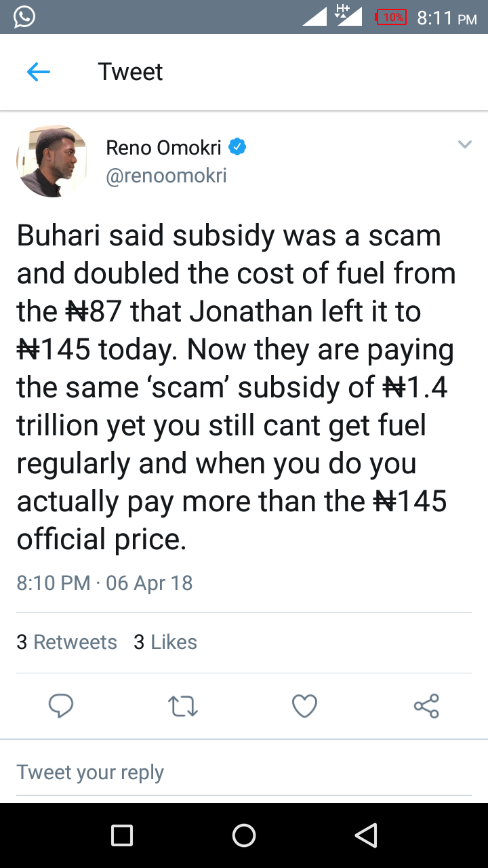488x868 pixels.
Task: Open Reno Omokri's profile picture
Action: click(x=52, y=161)
